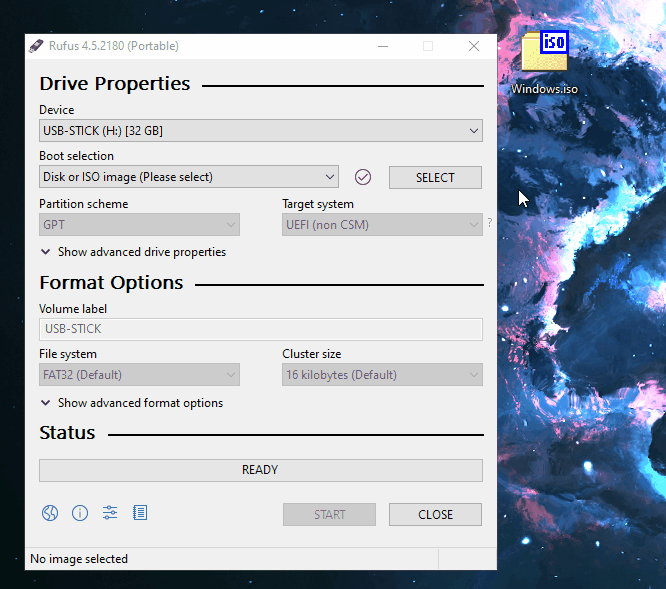Open the application settings sliders icon
666x589 pixels.
[x=110, y=513]
